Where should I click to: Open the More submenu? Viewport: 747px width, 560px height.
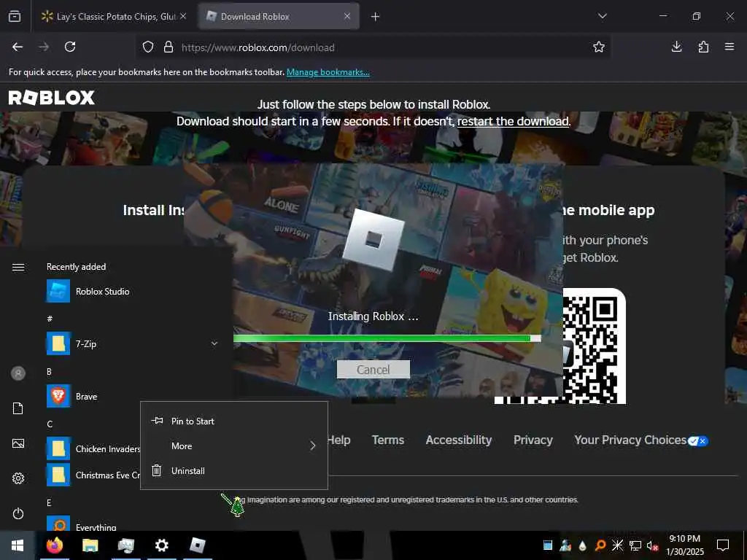point(234,446)
